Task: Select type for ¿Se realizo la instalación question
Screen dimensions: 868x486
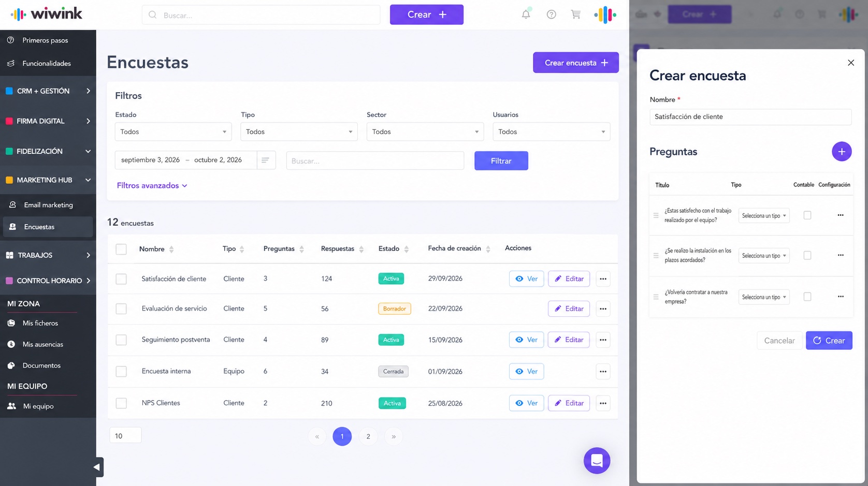Action: pos(764,256)
